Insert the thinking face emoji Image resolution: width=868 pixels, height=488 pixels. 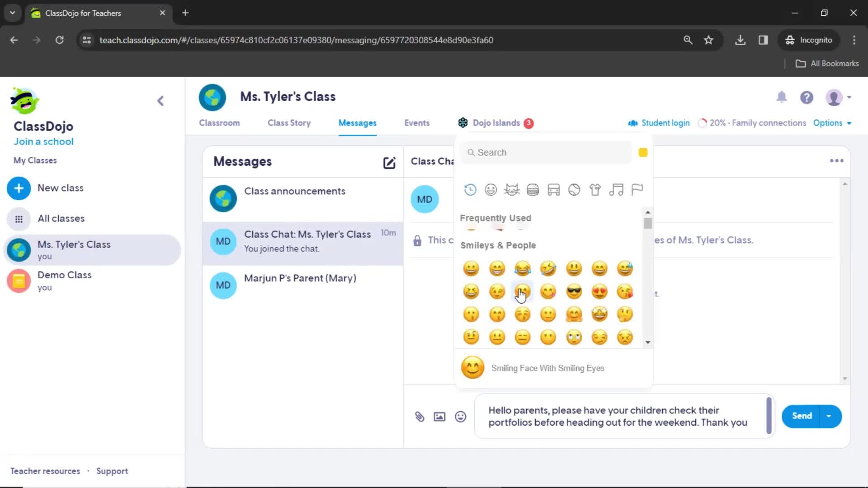(x=625, y=314)
